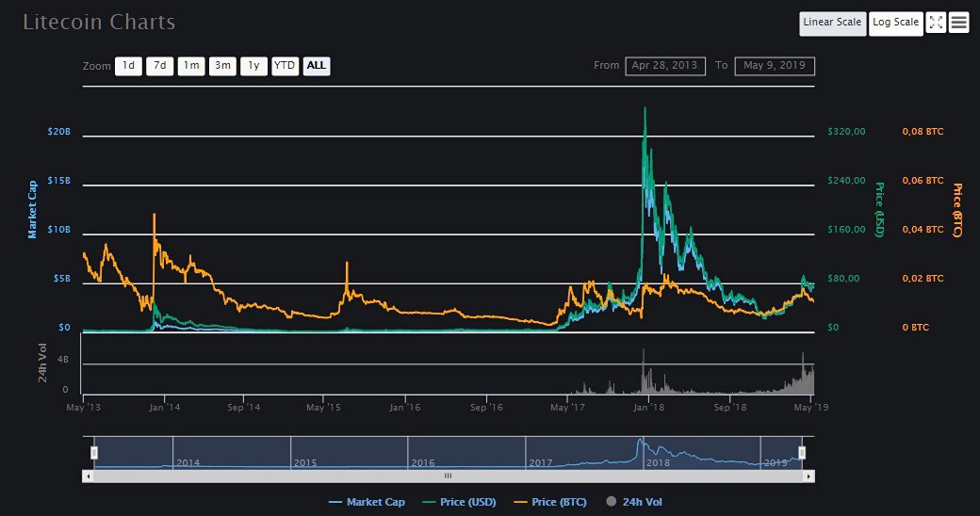Click the Market Cap vertical axis title
Image resolution: width=980 pixels, height=516 pixels.
click(32, 209)
